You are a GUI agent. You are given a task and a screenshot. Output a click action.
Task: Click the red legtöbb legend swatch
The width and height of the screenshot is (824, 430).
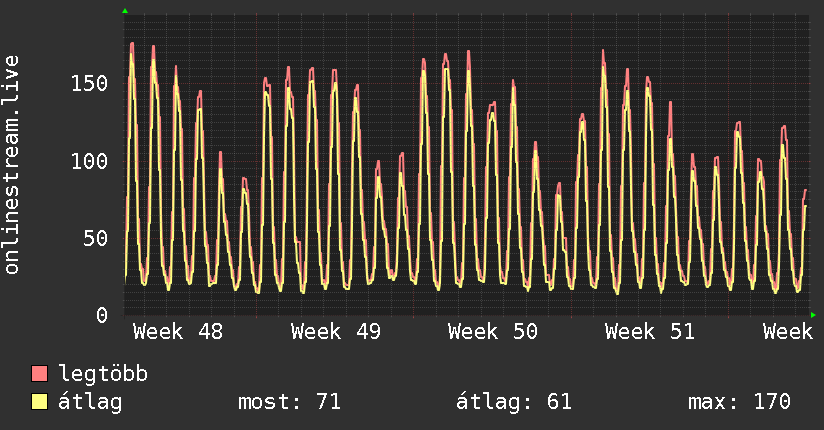40,375
